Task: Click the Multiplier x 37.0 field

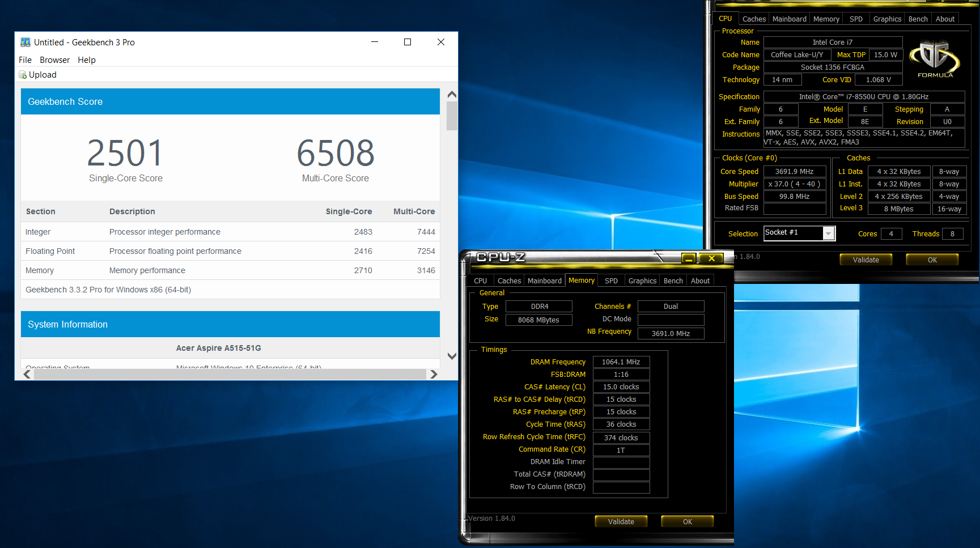Action: coord(794,184)
